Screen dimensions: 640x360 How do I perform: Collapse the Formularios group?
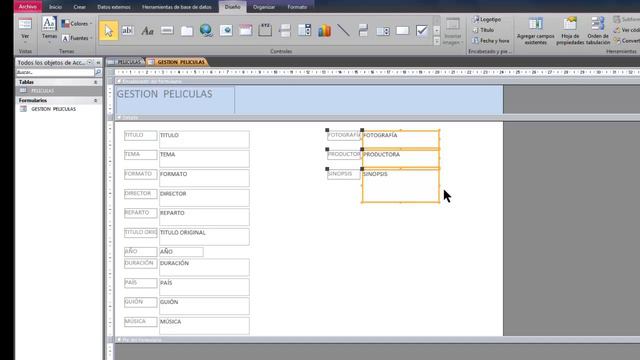[x=96, y=100]
